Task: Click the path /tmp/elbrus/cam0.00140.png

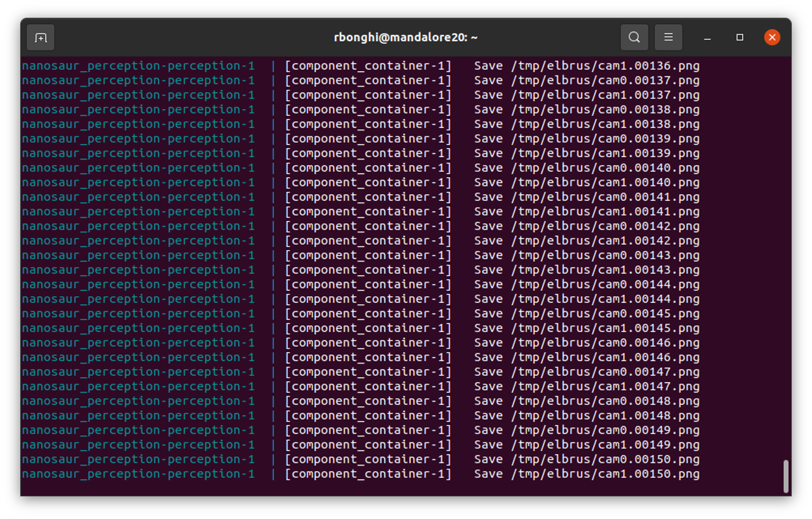Action: tap(605, 168)
